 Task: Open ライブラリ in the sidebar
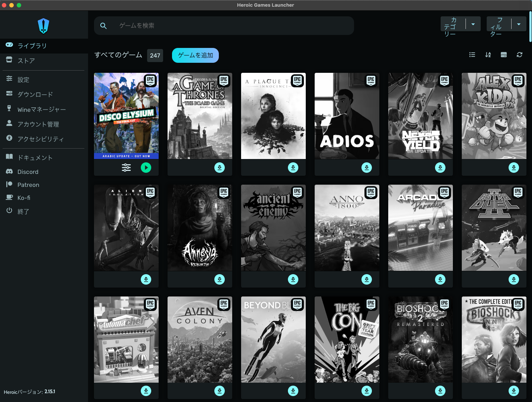[44, 46]
